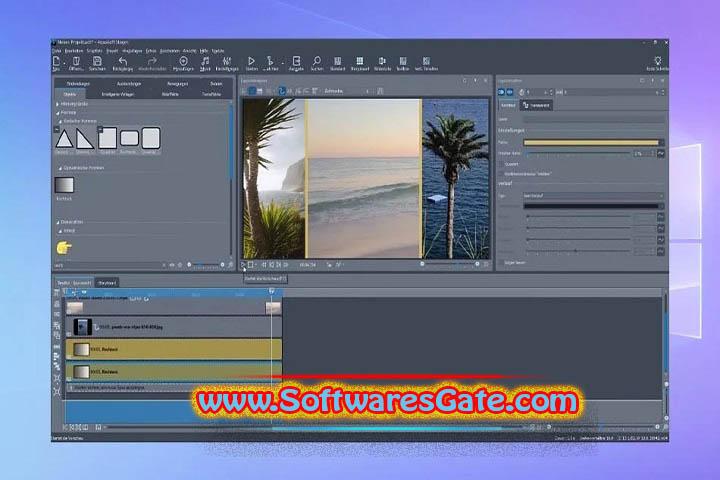The height and width of the screenshot is (480, 720).
Task: Open the Extras menu
Action: click(x=151, y=51)
